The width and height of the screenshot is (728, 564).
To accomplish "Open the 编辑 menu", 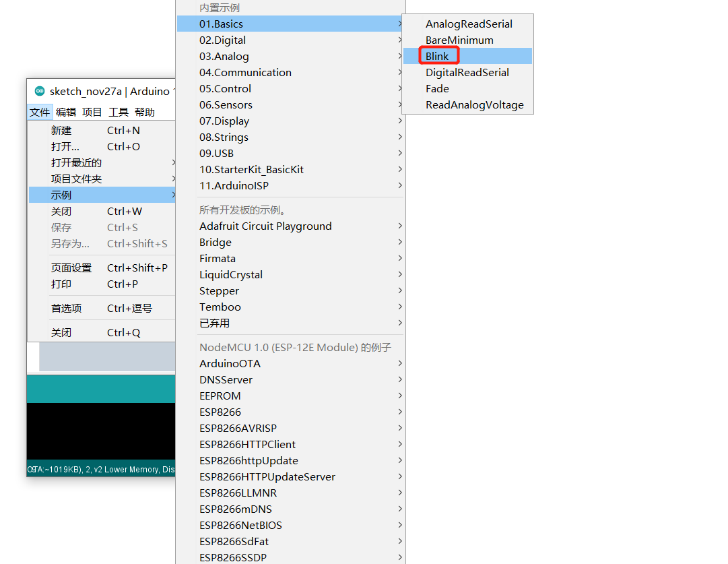I will pos(66,112).
